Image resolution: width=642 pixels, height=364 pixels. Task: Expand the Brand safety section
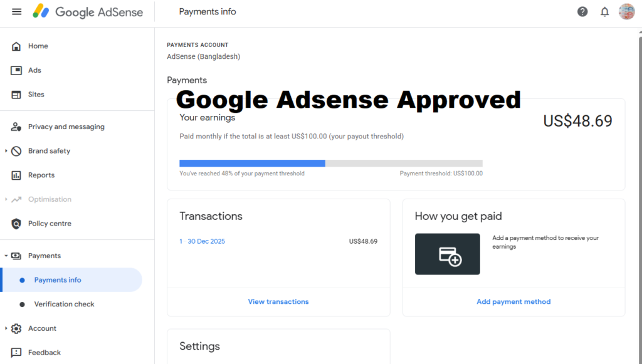pyautogui.click(x=6, y=150)
